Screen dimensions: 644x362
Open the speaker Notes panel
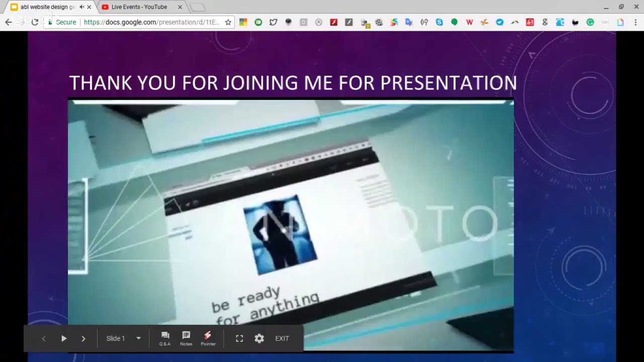pos(186,338)
